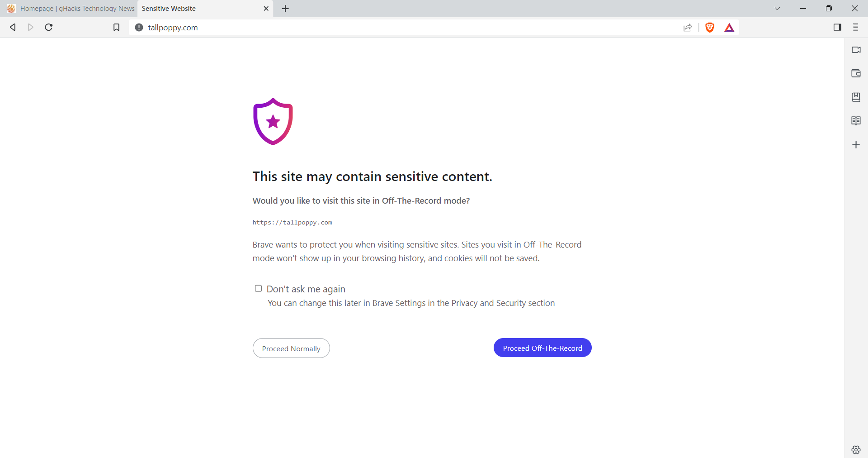Click the address bar showing tallpoppy.com
The height and width of the screenshot is (458, 868).
362,28
